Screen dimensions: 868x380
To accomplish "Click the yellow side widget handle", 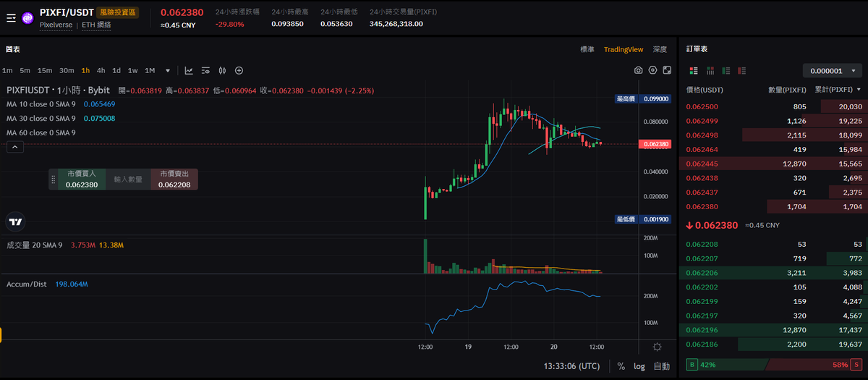I will click(x=1, y=334).
